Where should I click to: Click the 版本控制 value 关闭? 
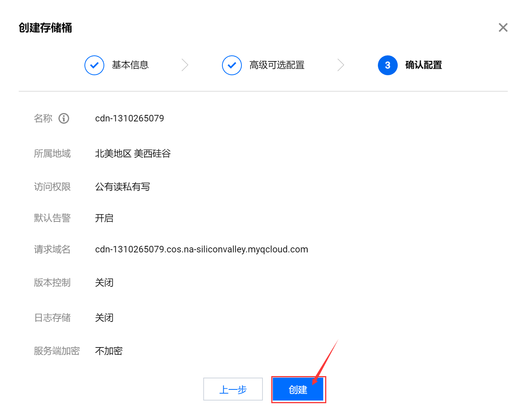pos(104,283)
